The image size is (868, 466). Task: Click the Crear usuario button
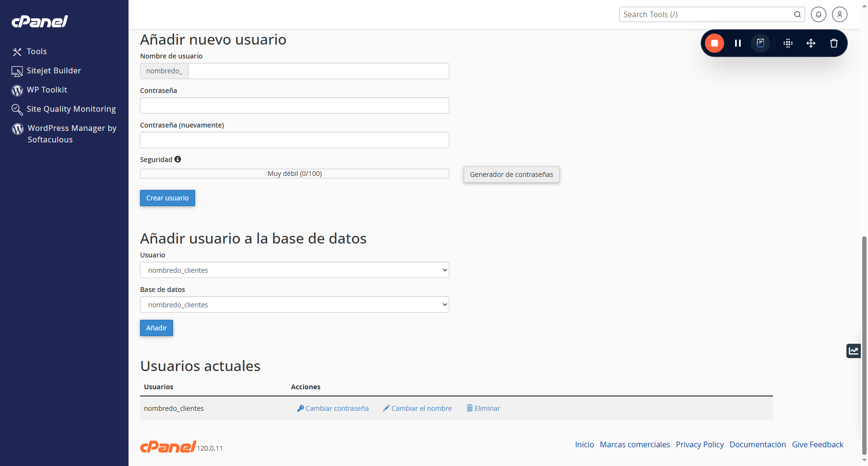click(167, 198)
